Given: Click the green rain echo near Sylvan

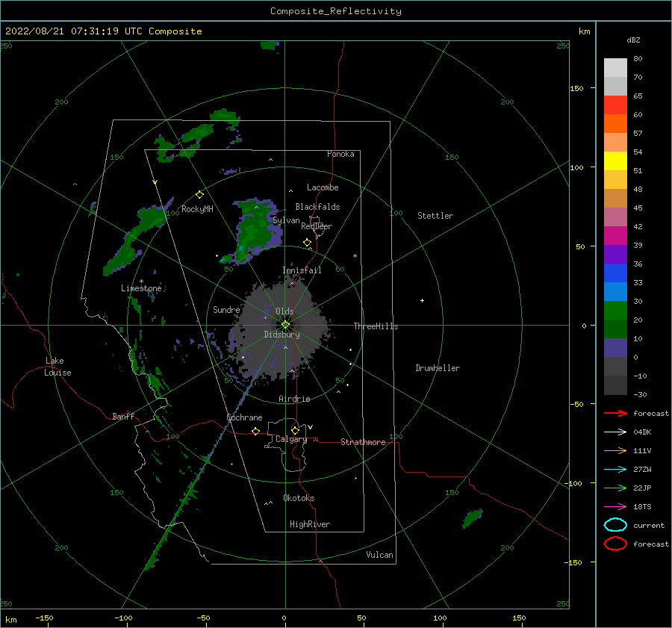Looking at the screenshot, I should [x=255, y=229].
